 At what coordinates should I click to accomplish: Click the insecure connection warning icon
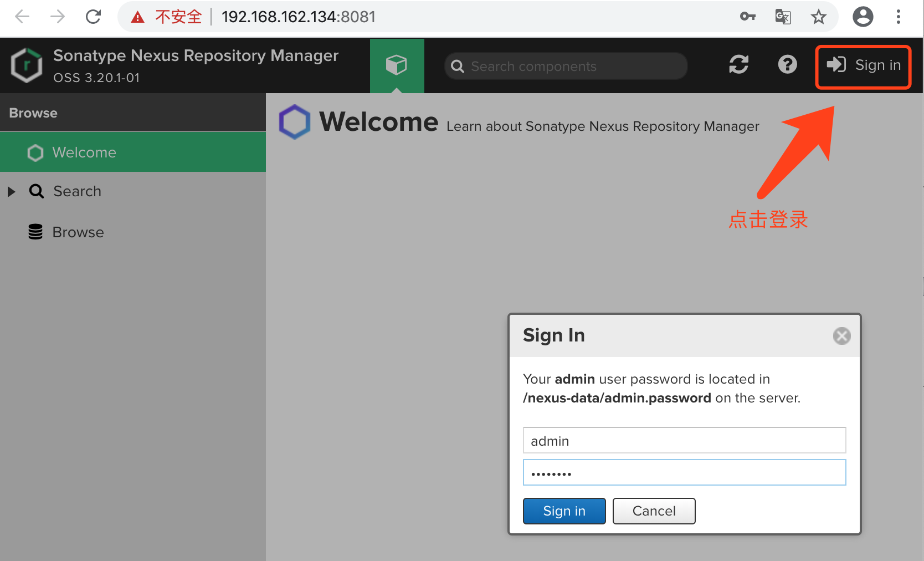point(137,17)
